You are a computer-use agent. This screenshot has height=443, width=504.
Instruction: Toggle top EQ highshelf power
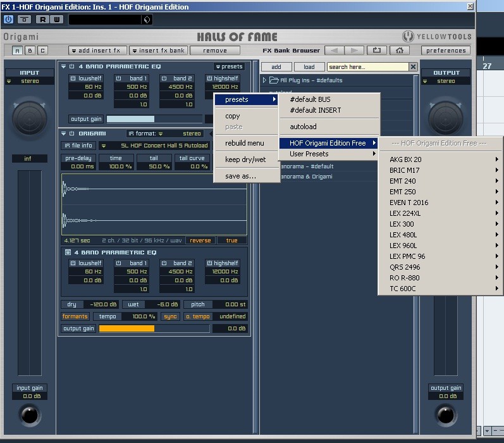click(x=209, y=78)
